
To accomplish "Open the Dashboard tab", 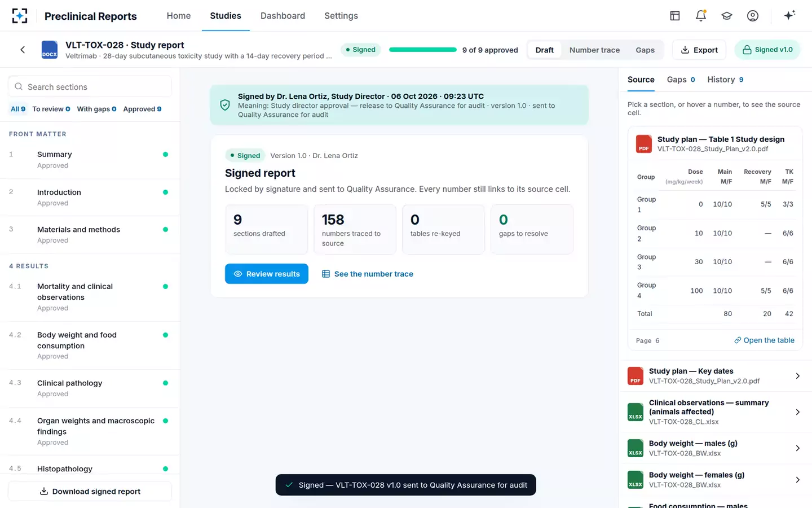I will [x=283, y=16].
